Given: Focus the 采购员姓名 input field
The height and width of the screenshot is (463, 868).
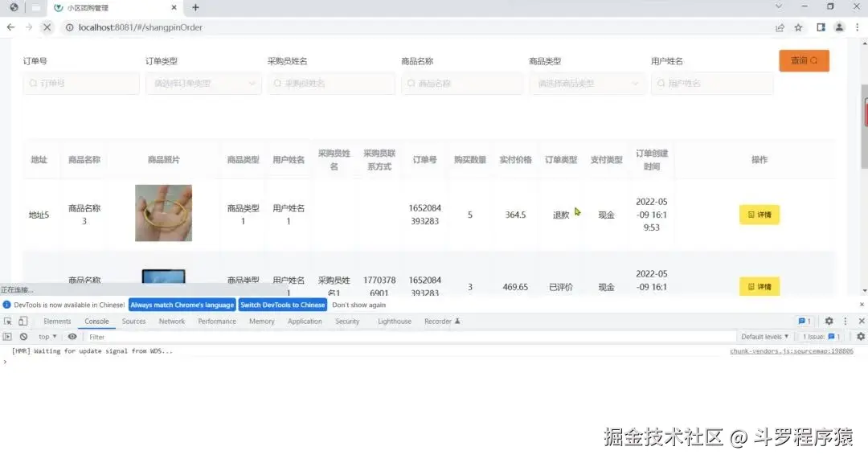Looking at the screenshot, I should click(331, 83).
